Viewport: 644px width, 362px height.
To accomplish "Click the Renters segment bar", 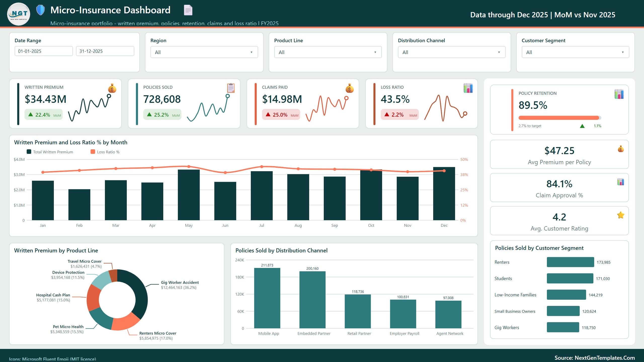I will (570, 262).
